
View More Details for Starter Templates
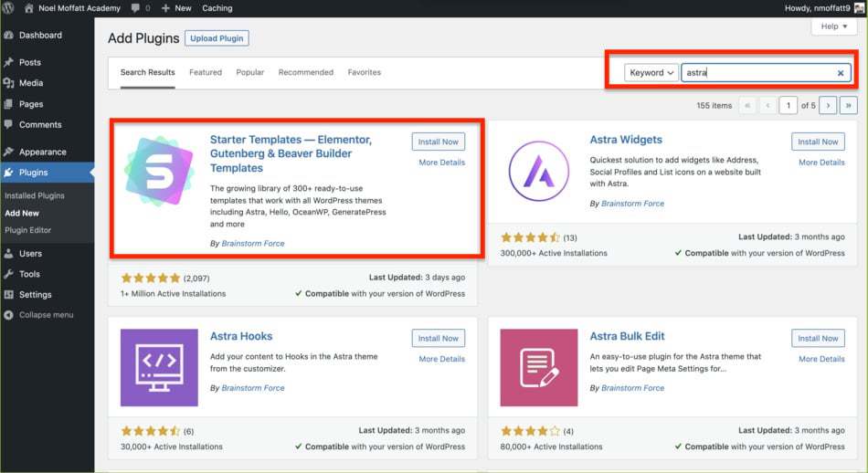pyautogui.click(x=441, y=163)
